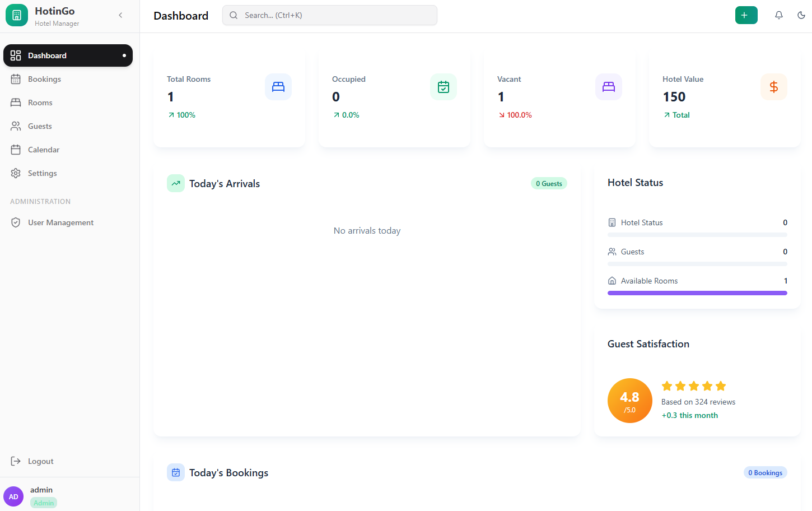Click the dollar icon on Hotel Value card

pyautogui.click(x=773, y=87)
